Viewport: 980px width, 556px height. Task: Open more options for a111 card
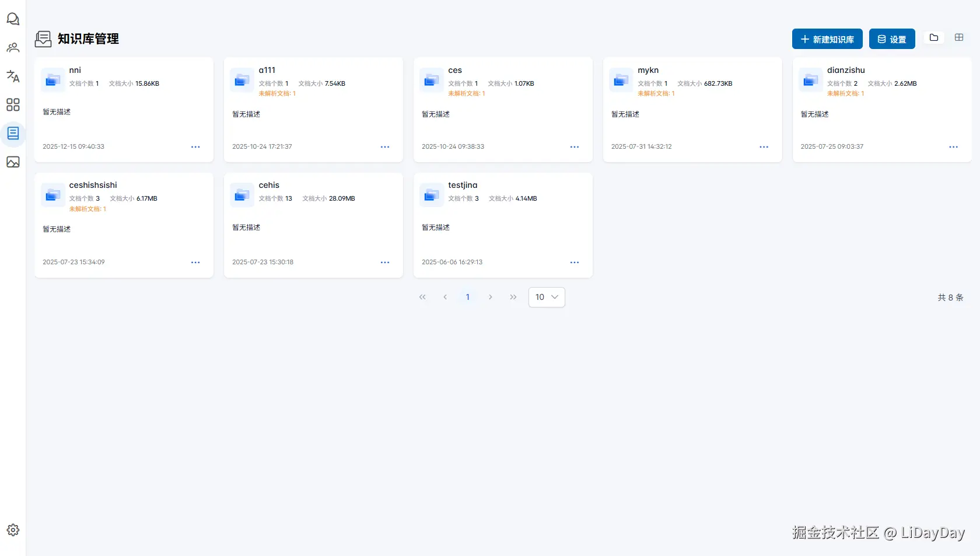click(385, 147)
